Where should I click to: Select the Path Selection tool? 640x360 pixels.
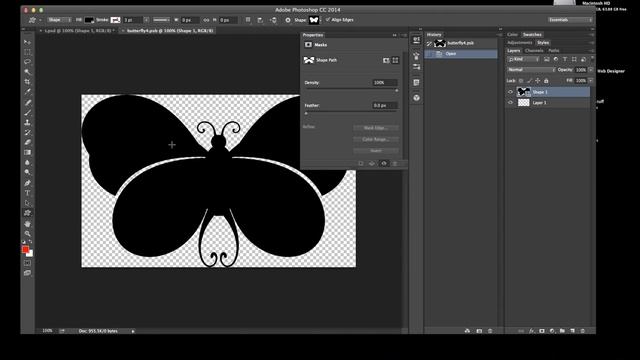point(27,203)
